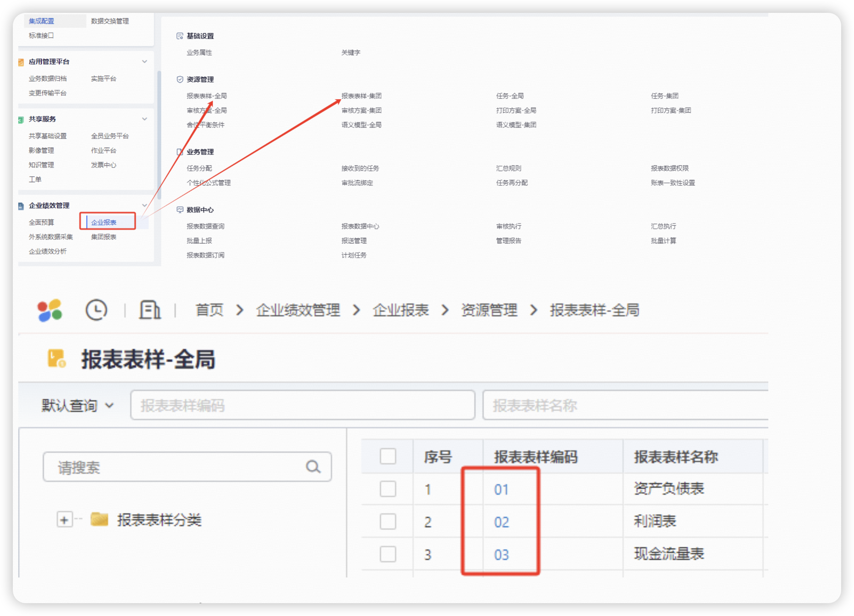Viewport: 854px width, 616px height.
Task: Click the colorful application logo
Action: tap(50, 310)
